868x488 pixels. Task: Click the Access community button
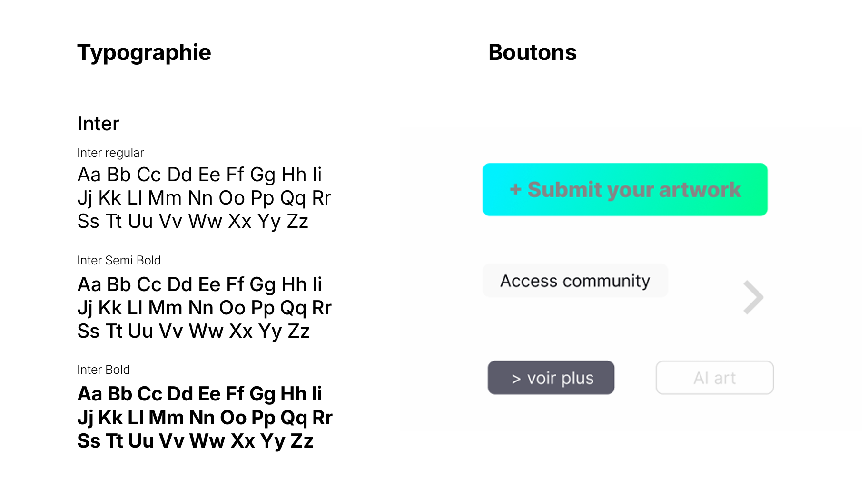point(574,280)
